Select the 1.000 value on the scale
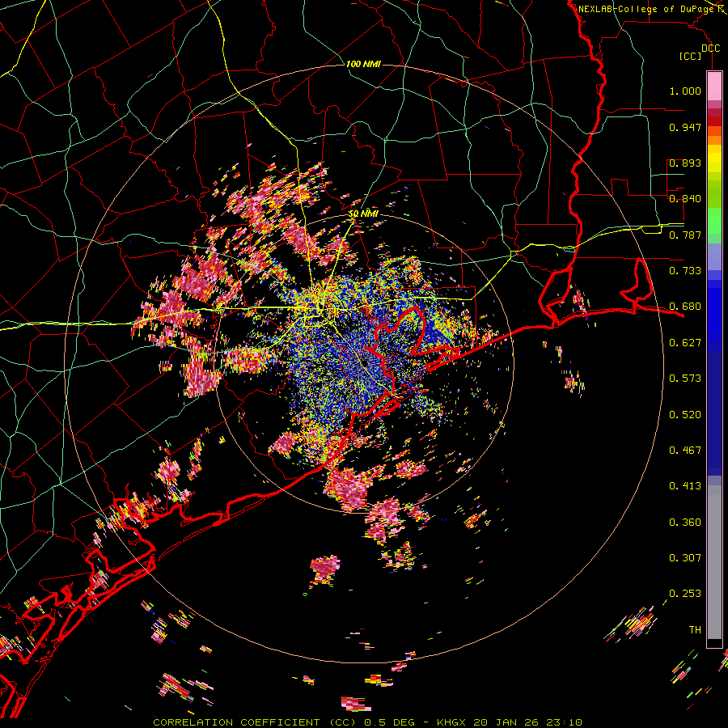The image size is (728, 728). pos(685,91)
